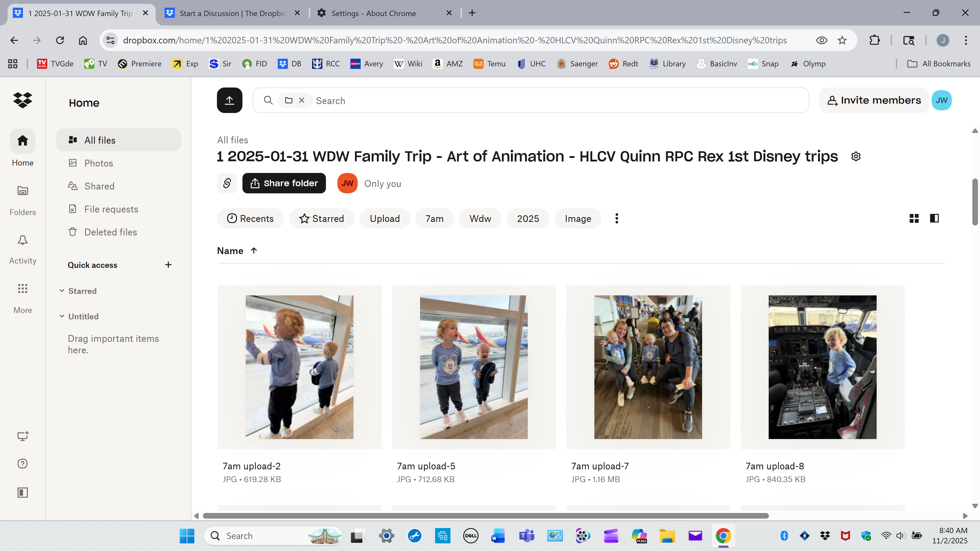Add a new Quick access item
The width and height of the screenshot is (980, 551).
pyautogui.click(x=168, y=265)
